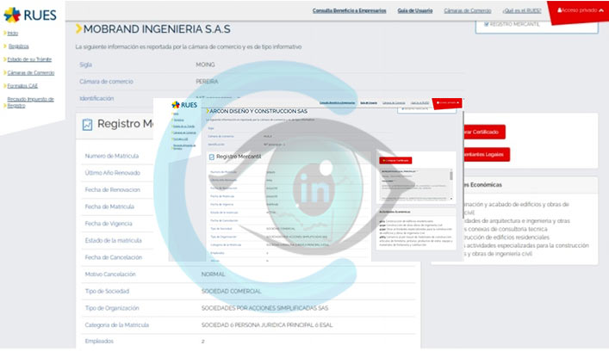Click the MOING sigla value

(205, 65)
